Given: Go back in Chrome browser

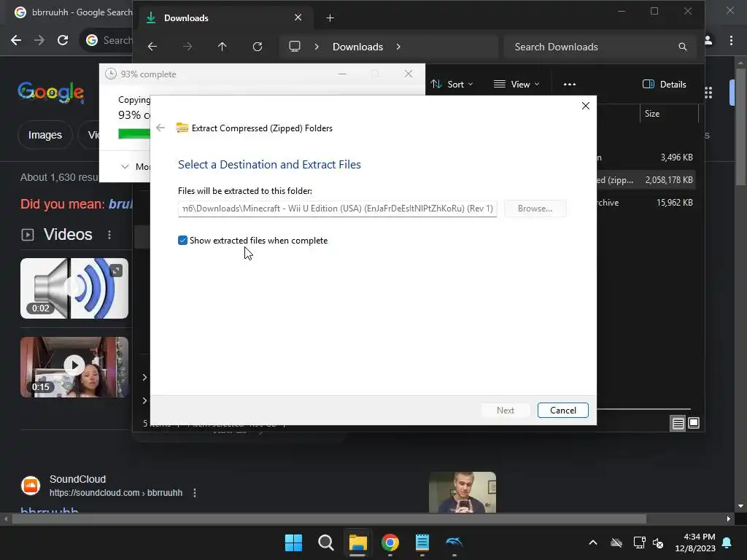Looking at the screenshot, I should [16, 41].
